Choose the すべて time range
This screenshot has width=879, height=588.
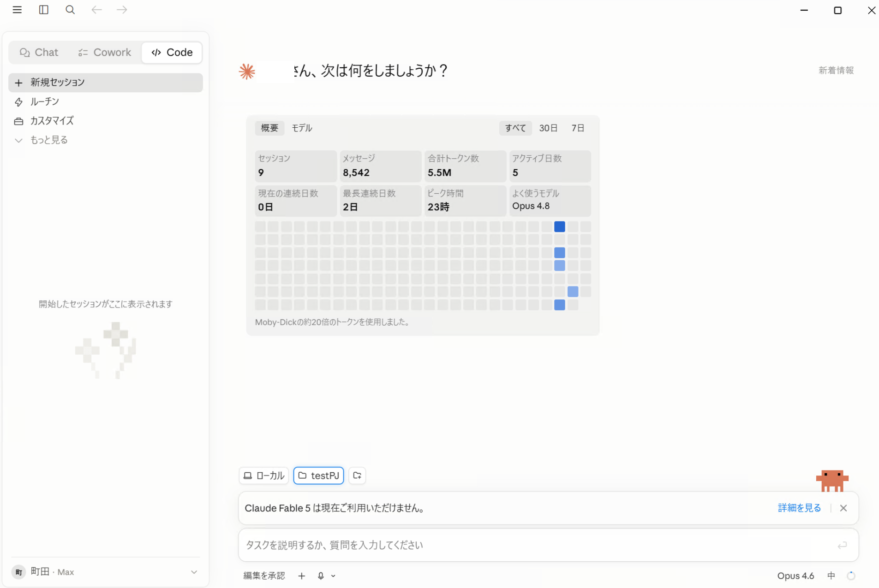[515, 128]
